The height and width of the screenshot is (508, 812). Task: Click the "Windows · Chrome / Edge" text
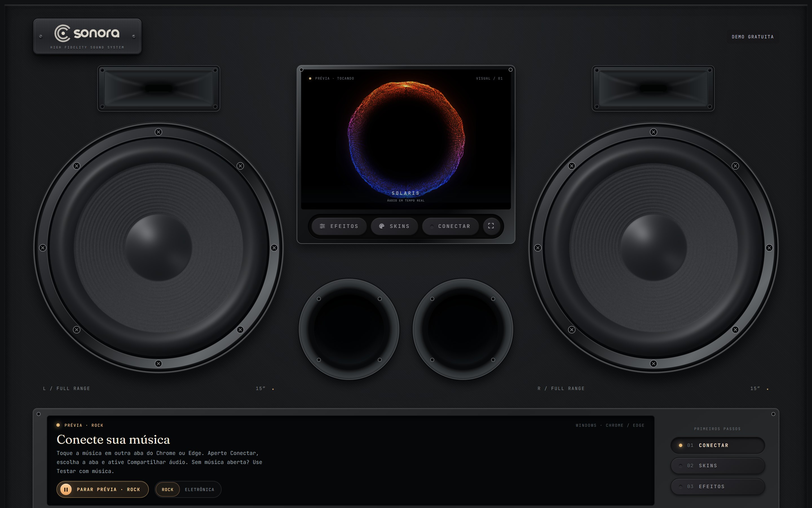coord(610,425)
